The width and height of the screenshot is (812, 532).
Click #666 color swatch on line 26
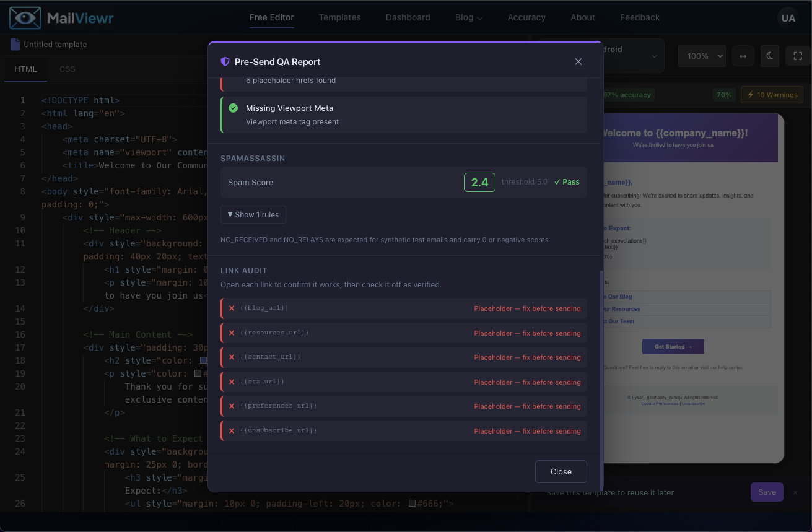click(x=412, y=504)
